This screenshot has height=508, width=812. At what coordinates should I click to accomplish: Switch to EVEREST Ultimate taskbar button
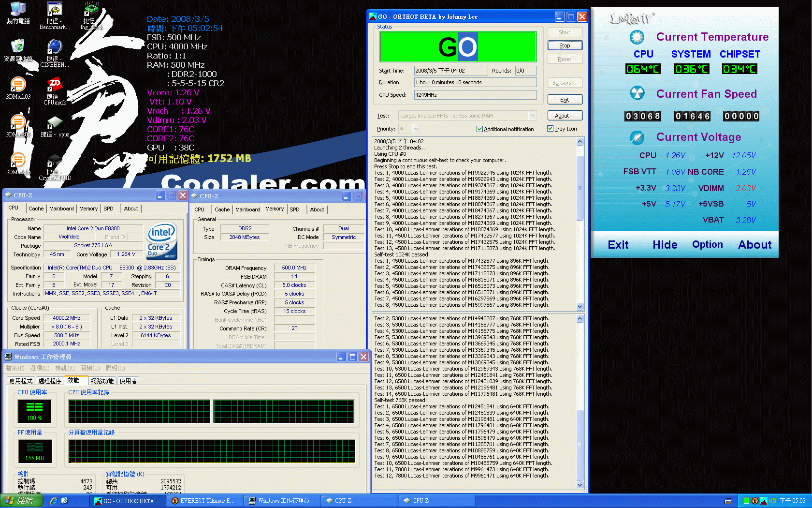pyautogui.click(x=204, y=501)
